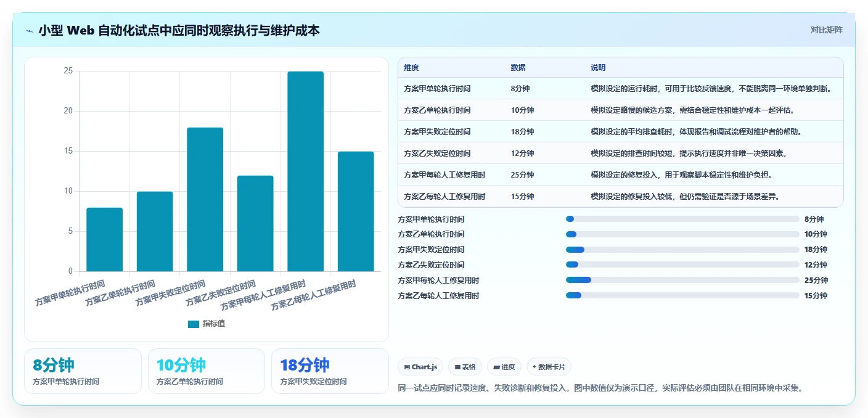
Task: Click the 10分钟 progress bar for 方案乙单轮执行时间
Action: 682,234
